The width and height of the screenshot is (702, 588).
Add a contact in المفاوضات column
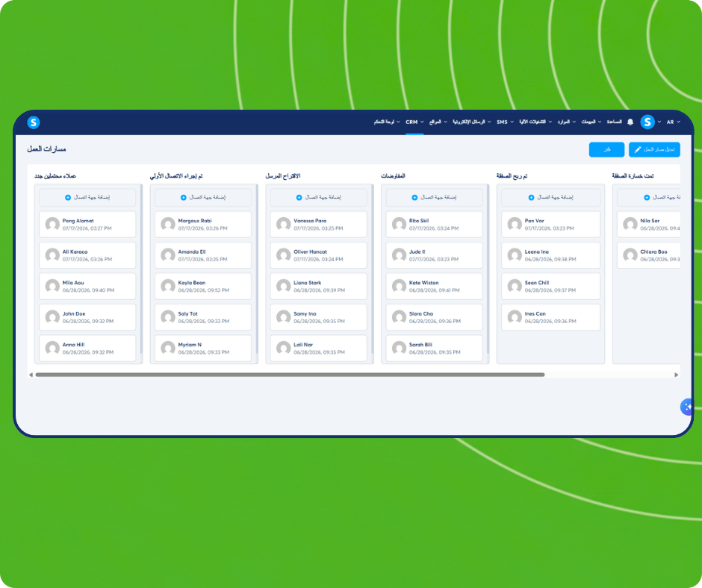coord(434,197)
